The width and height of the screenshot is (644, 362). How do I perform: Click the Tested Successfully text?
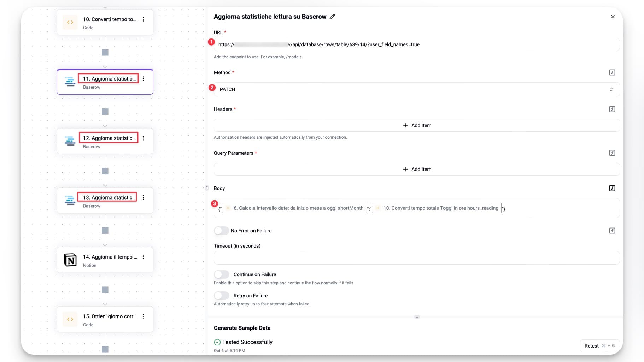click(x=247, y=342)
